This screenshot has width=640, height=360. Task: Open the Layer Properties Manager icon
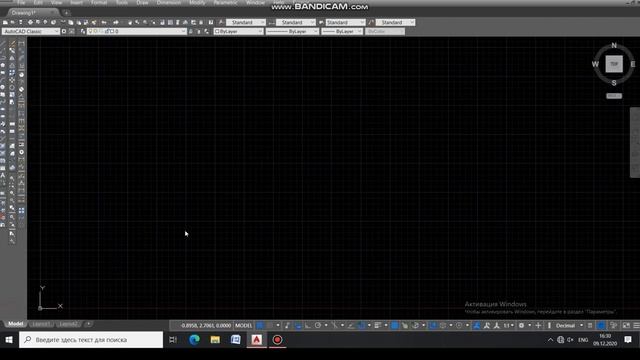83,31
